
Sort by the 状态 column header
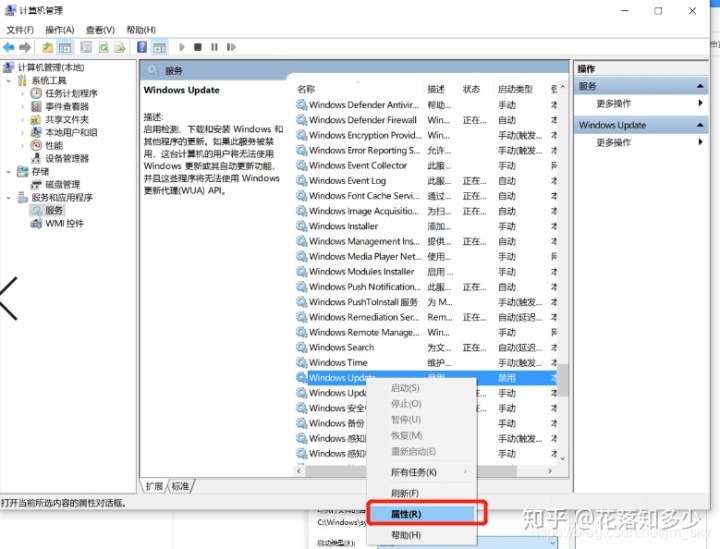coord(472,89)
